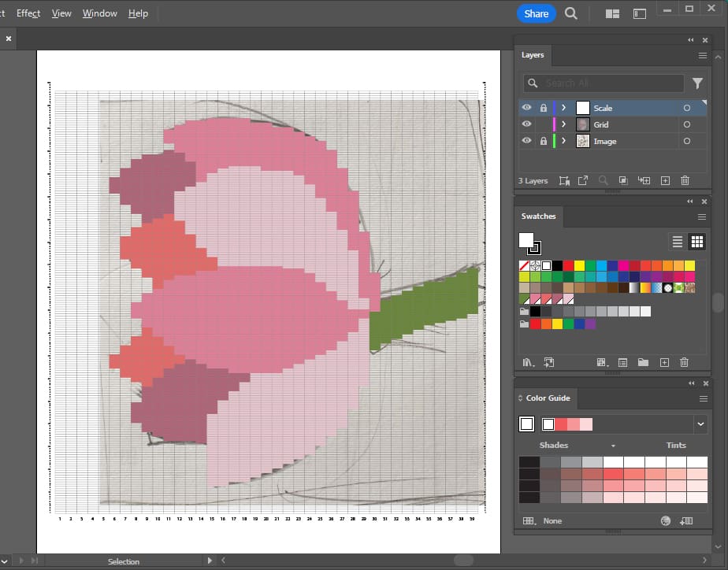Open Edit Colors wheel in Color Guide
This screenshot has width=728, height=570.
(x=666, y=520)
